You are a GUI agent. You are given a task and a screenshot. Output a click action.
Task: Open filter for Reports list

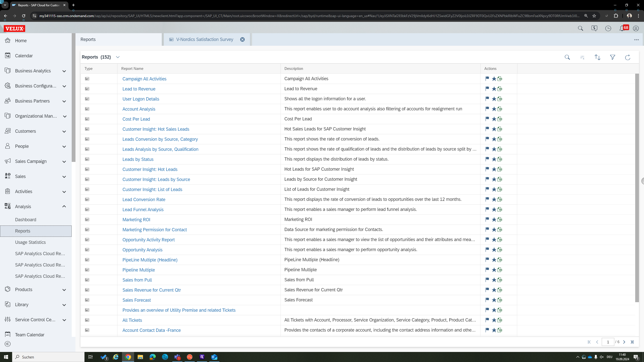[x=613, y=57]
